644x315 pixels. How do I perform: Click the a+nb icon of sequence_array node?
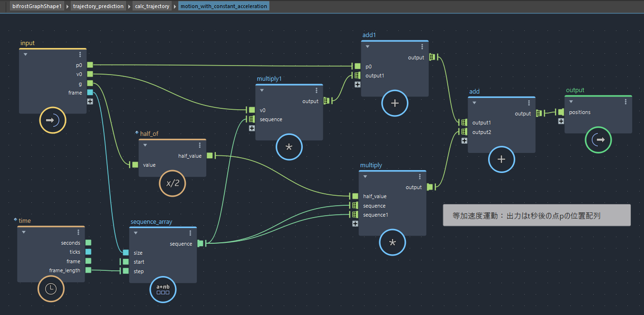(x=163, y=289)
